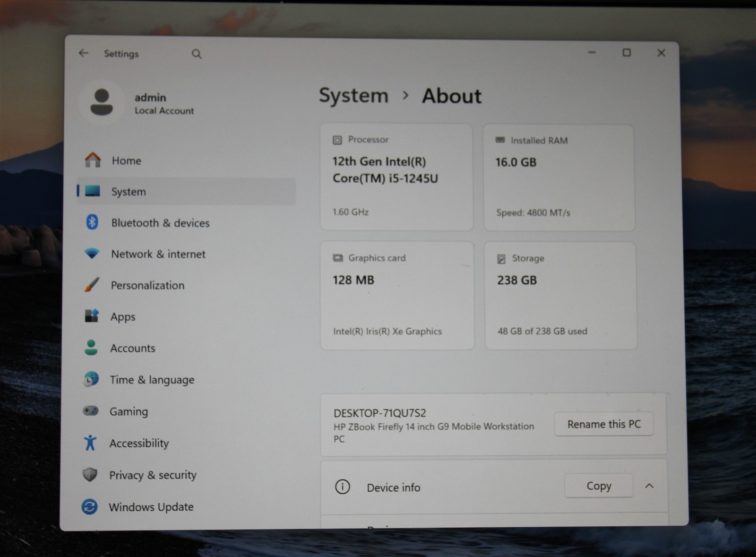756x557 pixels.
Task: Click the 128 MB graphics value
Action: pyautogui.click(x=353, y=280)
